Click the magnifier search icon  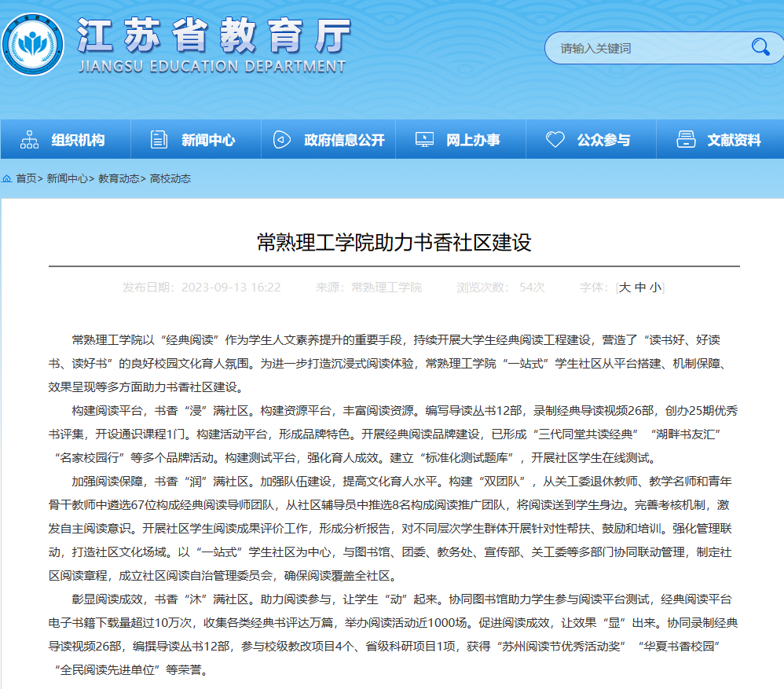coord(760,47)
